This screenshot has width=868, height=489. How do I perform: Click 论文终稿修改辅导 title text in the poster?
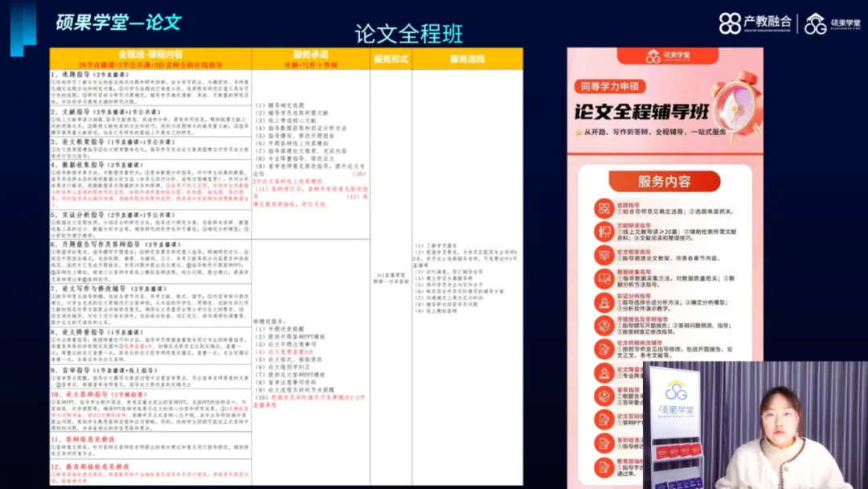click(x=640, y=343)
